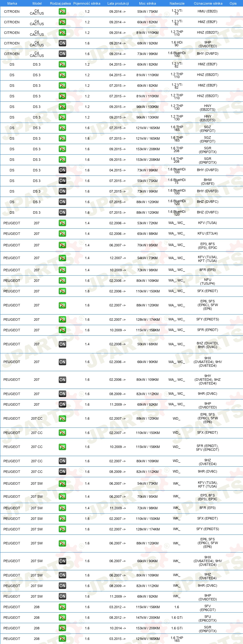
Task: Click petrol icon in Citroen HNZ (EB2DT) row
Action: coord(62,33)
